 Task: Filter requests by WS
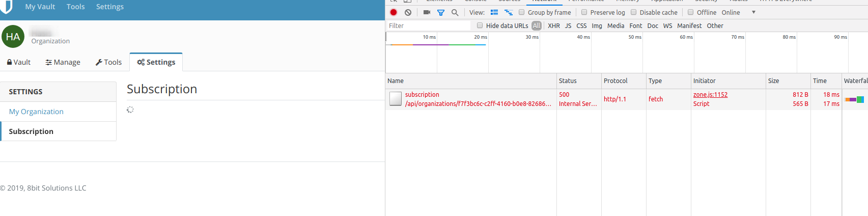tap(667, 25)
